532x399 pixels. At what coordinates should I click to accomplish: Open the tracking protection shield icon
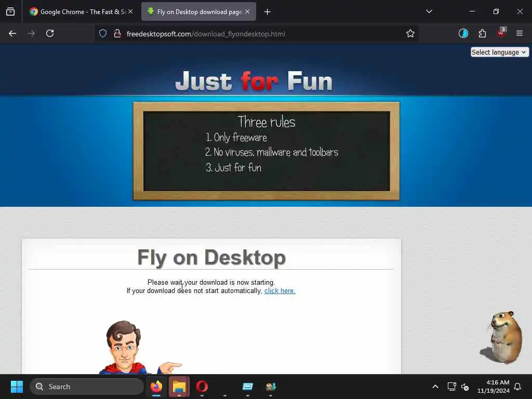click(103, 34)
